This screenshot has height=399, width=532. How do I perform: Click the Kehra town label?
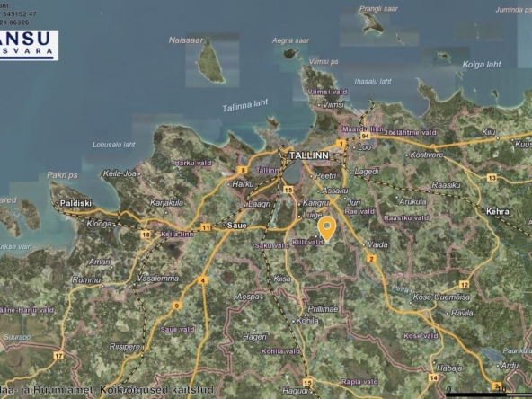(x=498, y=212)
